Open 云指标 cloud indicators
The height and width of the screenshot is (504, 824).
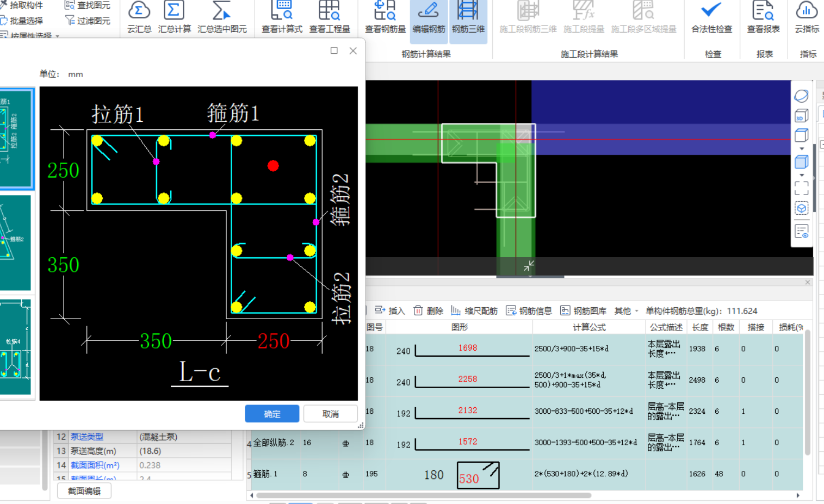pyautogui.click(x=807, y=18)
